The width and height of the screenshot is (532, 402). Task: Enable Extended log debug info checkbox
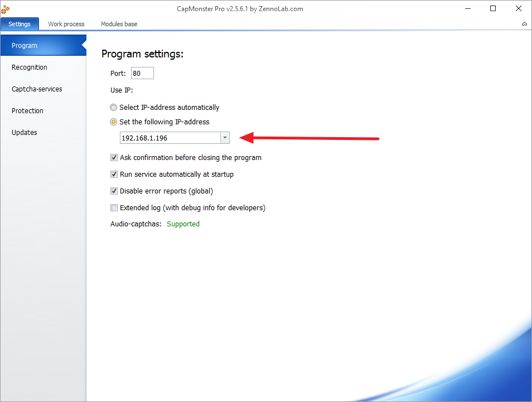[114, 207]
